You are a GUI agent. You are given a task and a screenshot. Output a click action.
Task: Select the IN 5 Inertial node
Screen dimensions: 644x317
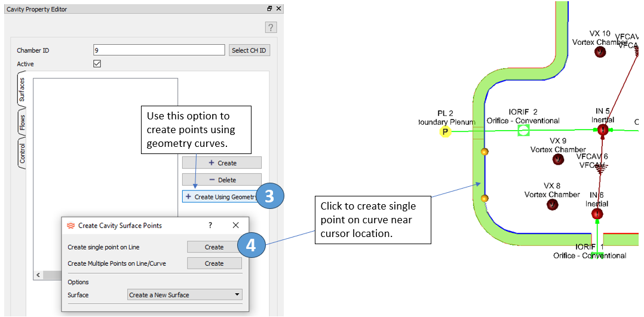tap(602, 130)
